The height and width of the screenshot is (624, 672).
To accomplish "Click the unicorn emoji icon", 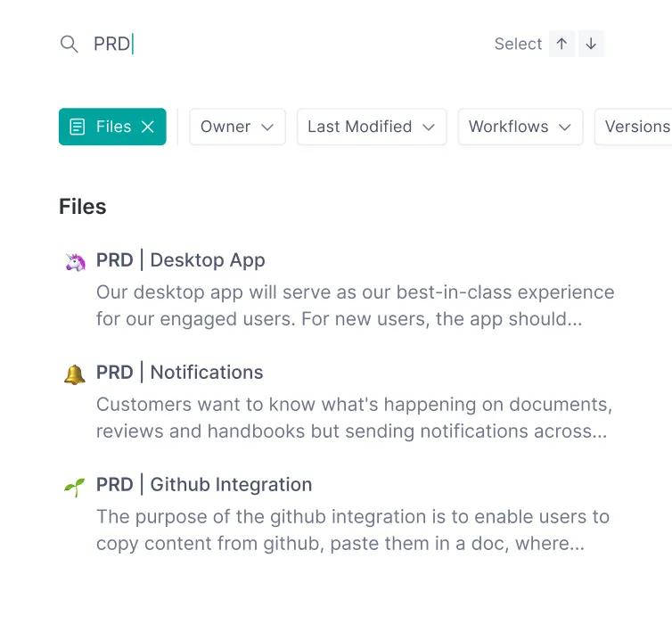I will point(75,261).
